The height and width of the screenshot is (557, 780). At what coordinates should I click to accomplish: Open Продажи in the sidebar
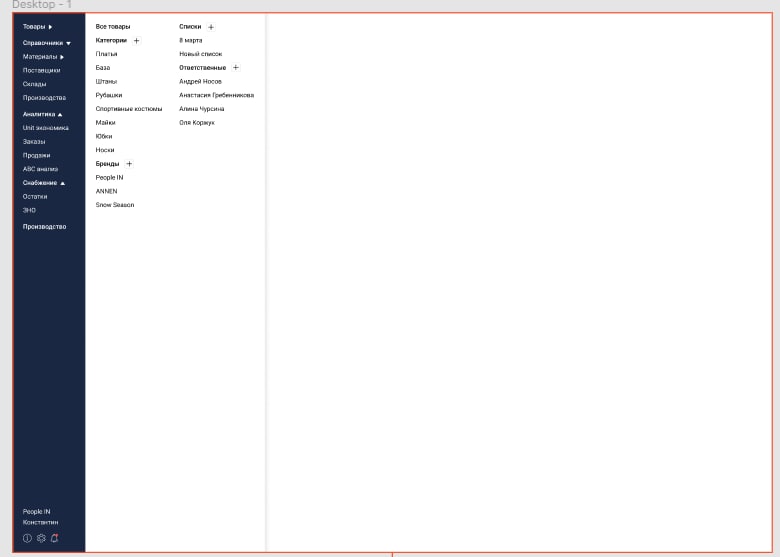(36, 155)
